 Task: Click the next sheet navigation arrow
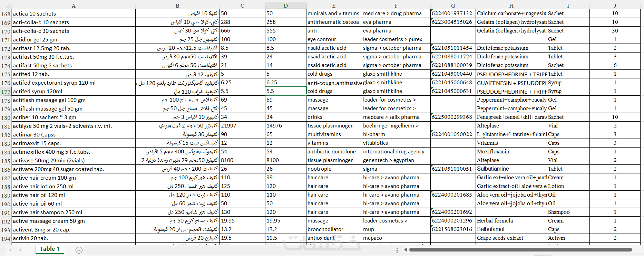20,250
